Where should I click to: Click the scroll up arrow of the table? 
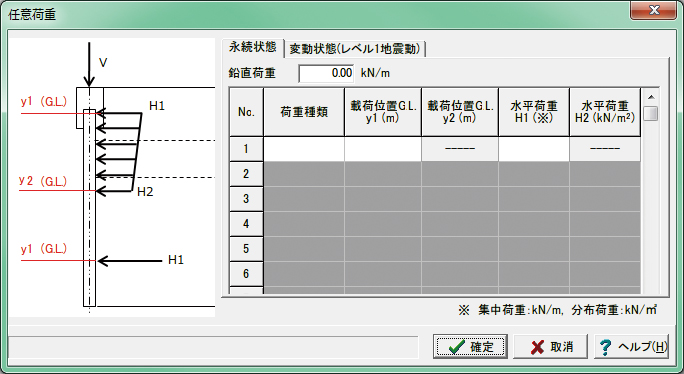pyautogui.click(x=651, y=97)
